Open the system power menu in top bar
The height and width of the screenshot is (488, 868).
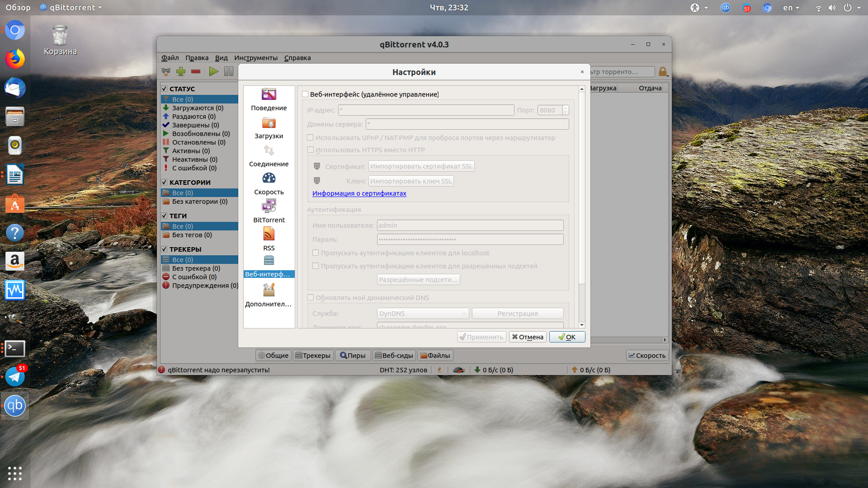point(852,8)
